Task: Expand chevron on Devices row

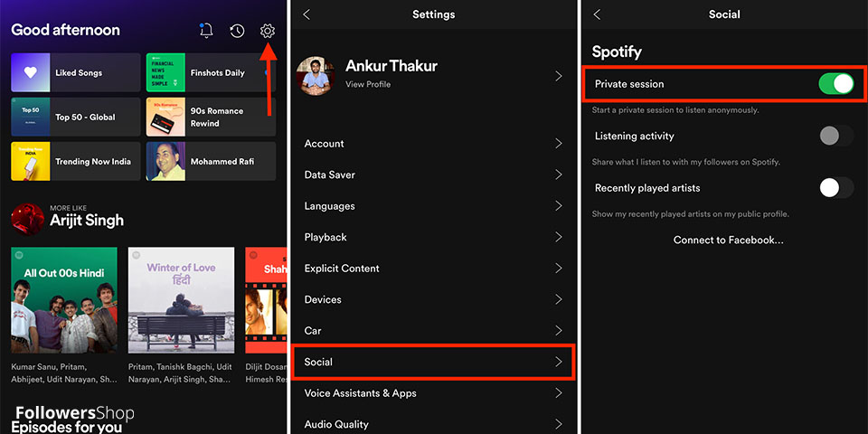Action: pyautogui.click(x=559, y=299)
